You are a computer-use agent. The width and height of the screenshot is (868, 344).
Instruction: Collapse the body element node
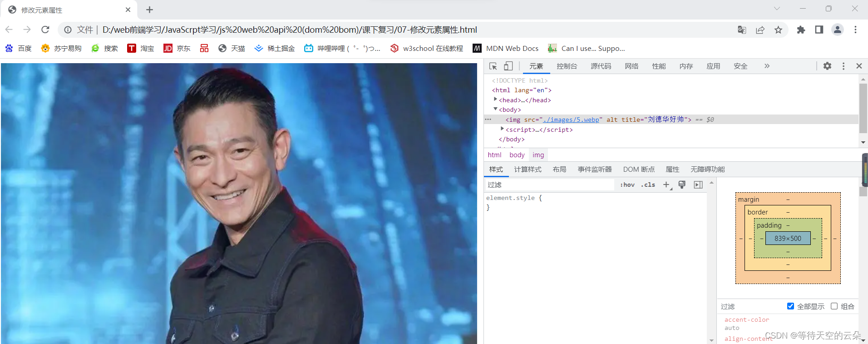click(495, 109)
